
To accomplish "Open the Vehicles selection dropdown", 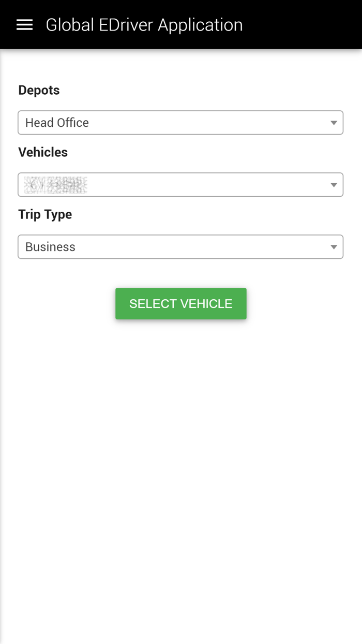I will (x=180, y=184).
